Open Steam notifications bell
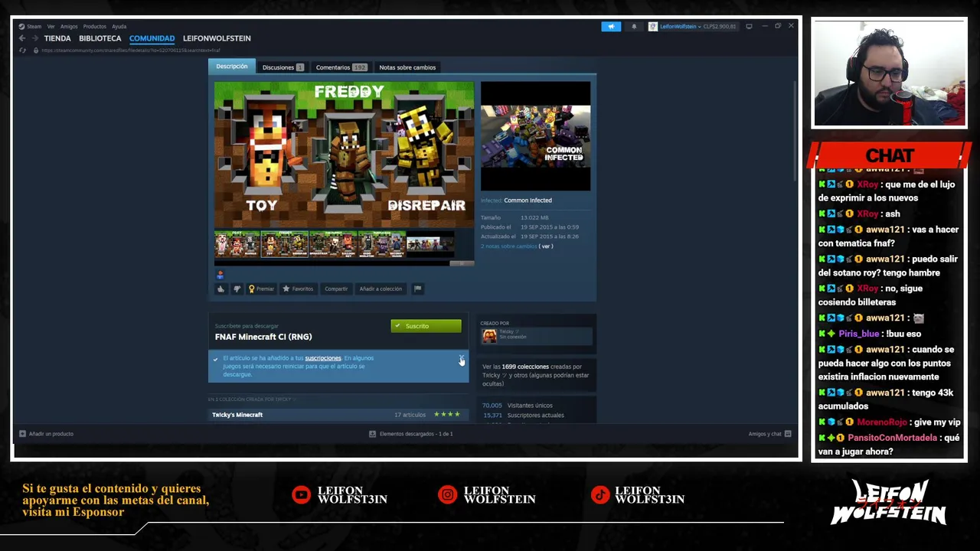The image size is (980, 551). (634, 26)
